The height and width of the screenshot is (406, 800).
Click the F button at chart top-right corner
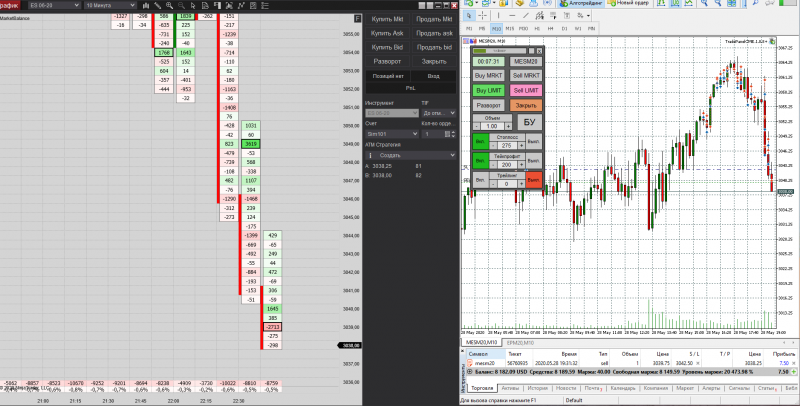click(x=358, y=18)
